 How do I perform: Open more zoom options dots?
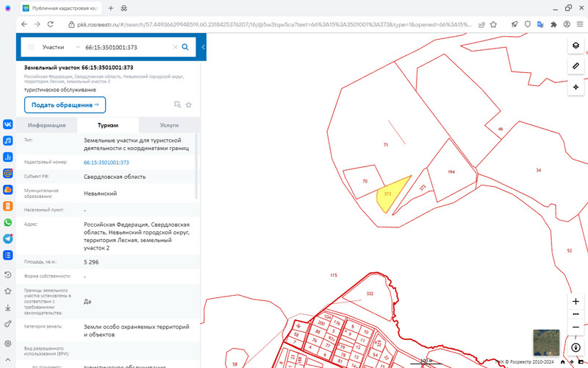pos(576,314)
